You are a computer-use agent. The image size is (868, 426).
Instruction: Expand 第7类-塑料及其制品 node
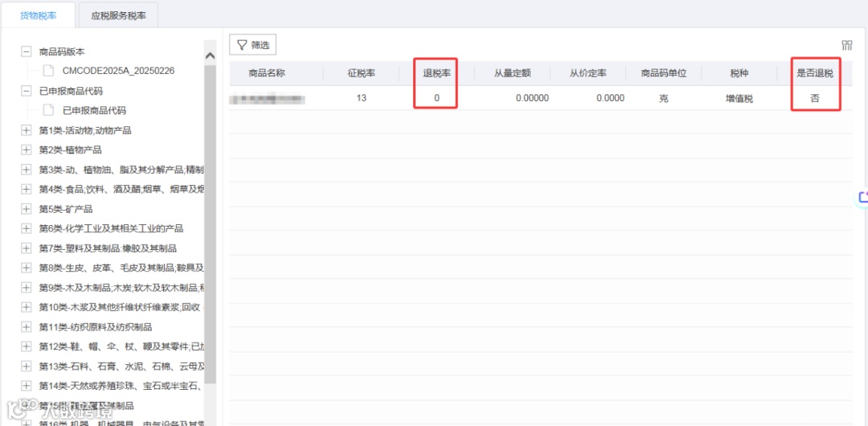(x=26, y=248)
